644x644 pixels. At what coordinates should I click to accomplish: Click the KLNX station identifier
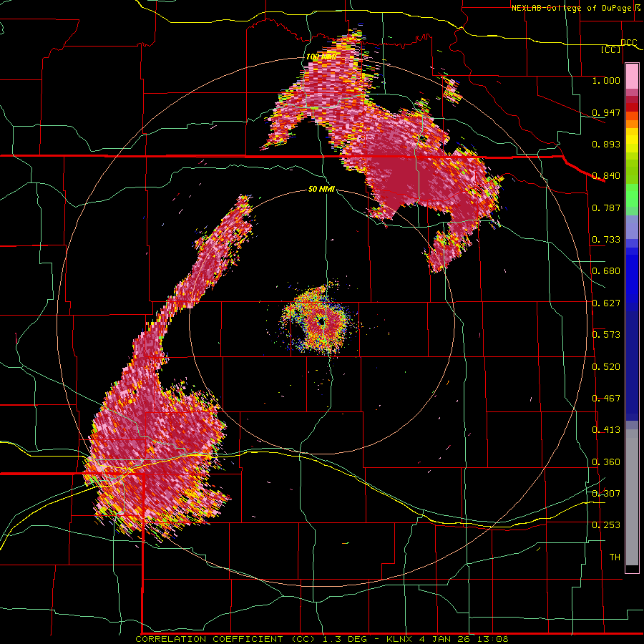pyautogui.click(x=400, y=639)
